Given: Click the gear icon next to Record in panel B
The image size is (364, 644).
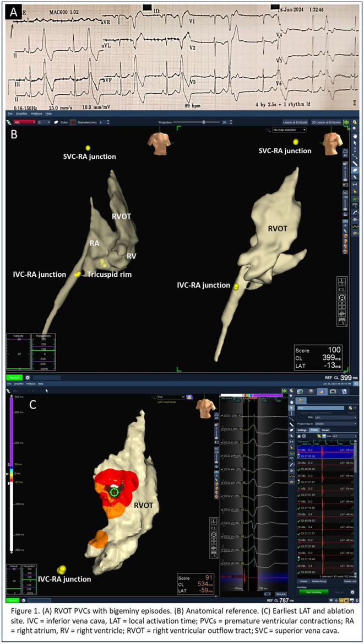Looking at the screenshot, I should click(x=28, y=377).
